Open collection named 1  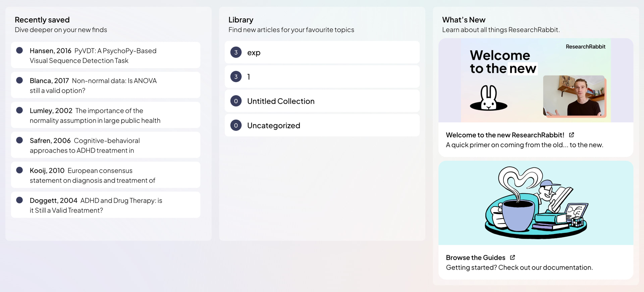click(x=249, y=77)
